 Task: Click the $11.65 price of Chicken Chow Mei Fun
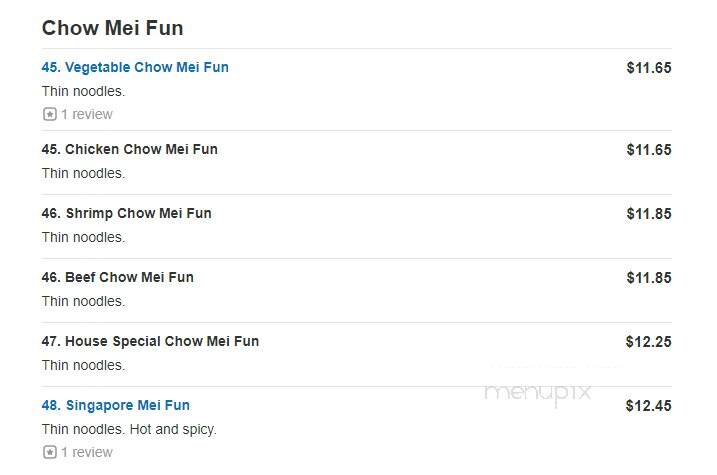pyautogui.click(x=649, y=149)
